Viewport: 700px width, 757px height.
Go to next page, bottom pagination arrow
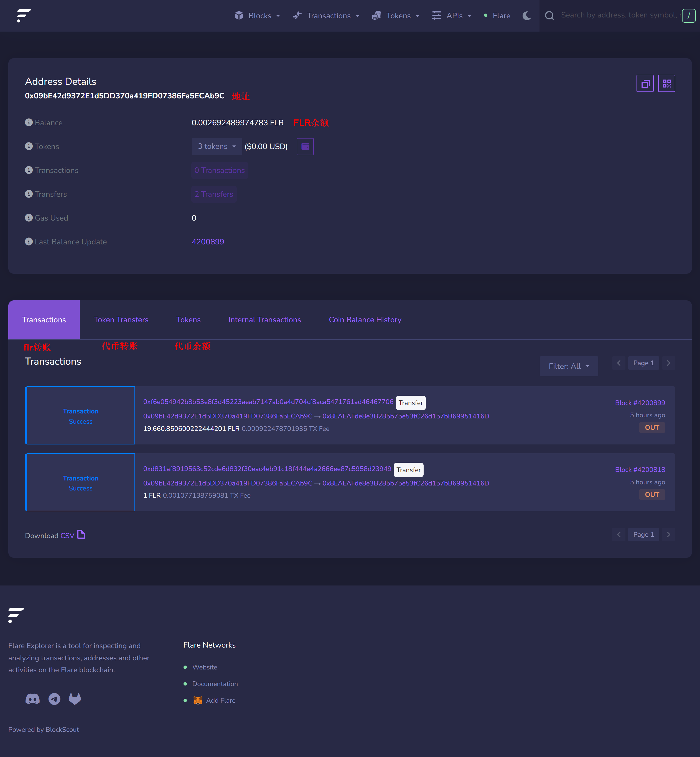(x=669, y=534)
